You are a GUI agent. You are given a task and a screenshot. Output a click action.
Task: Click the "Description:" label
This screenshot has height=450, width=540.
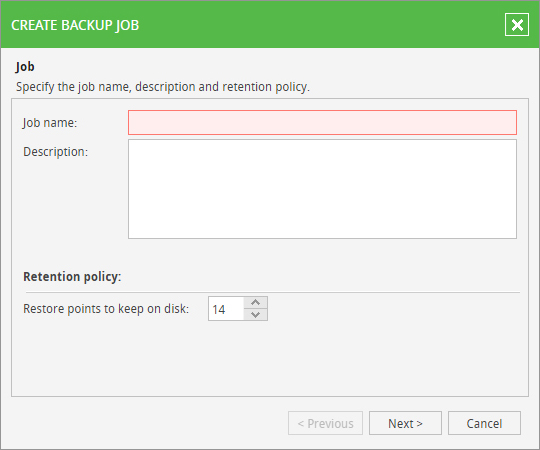click(x=55, y=152)
